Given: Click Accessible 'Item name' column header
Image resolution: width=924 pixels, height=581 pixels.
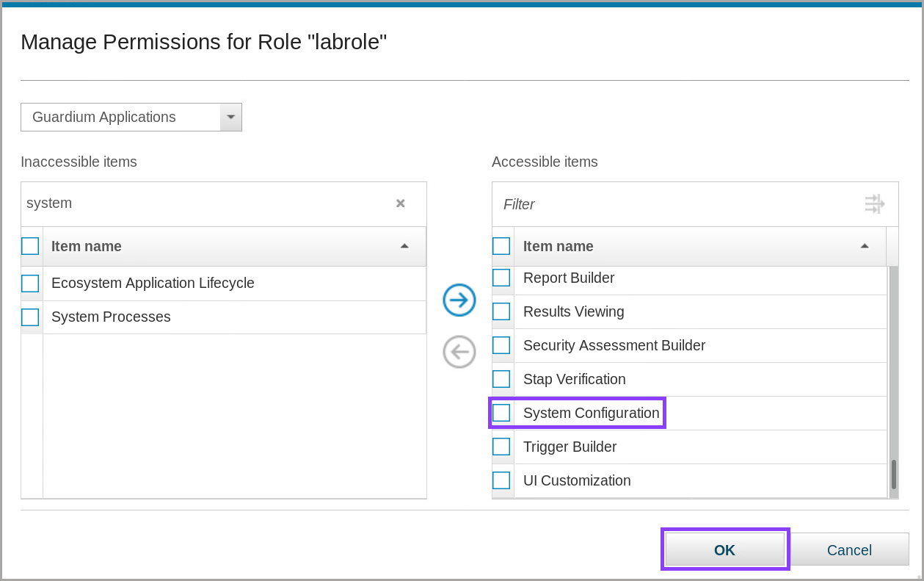Looking at the screenshot, I should (701, 246).
